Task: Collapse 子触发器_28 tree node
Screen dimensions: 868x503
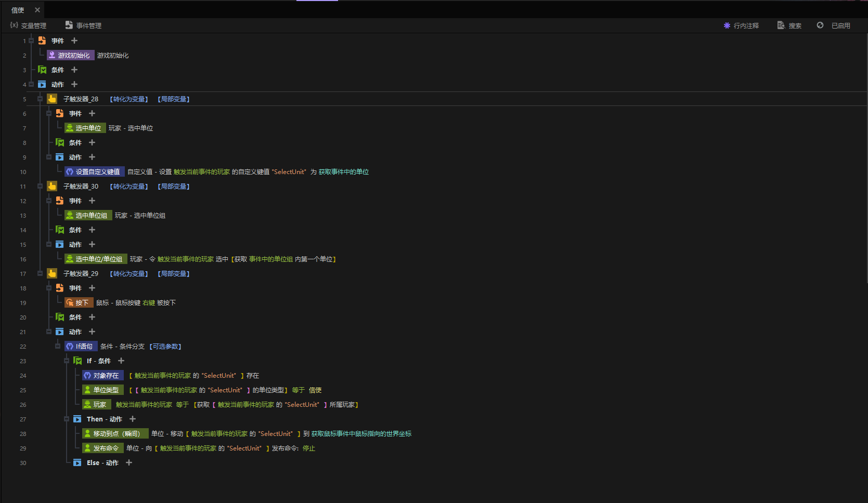Action: [x=40, y=99]
